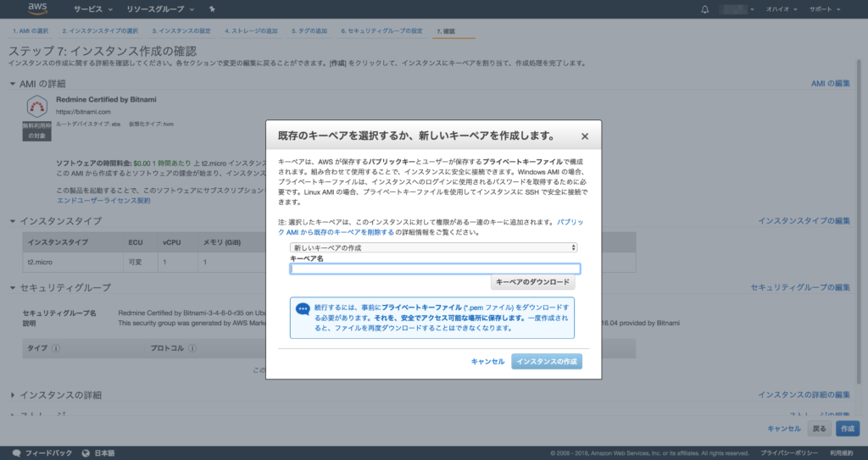This screenshot has height=460, width=868.
Task: Click the globe language icon in footer
Action: click(86, 452)
